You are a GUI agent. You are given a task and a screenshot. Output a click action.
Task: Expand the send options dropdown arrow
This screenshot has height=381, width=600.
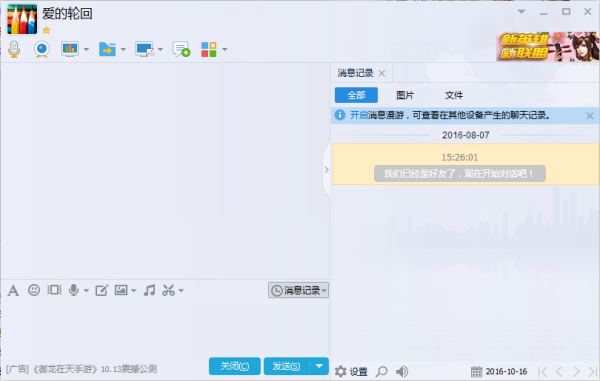[x=320, y=366]
